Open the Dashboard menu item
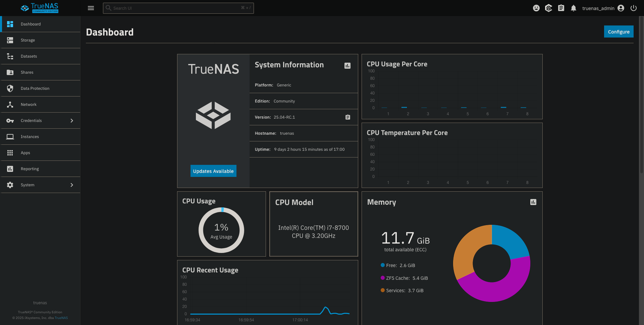 tap(40, 24)
